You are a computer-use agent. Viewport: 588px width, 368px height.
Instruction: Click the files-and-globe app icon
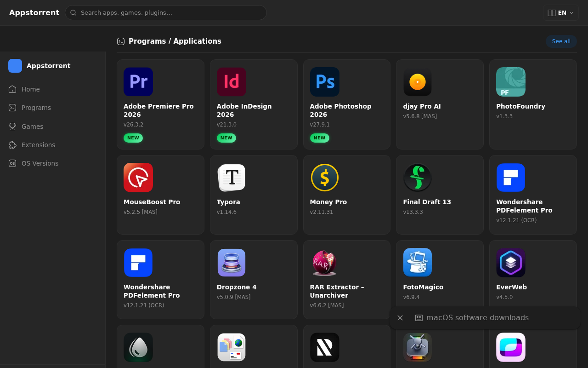(232, 347)
